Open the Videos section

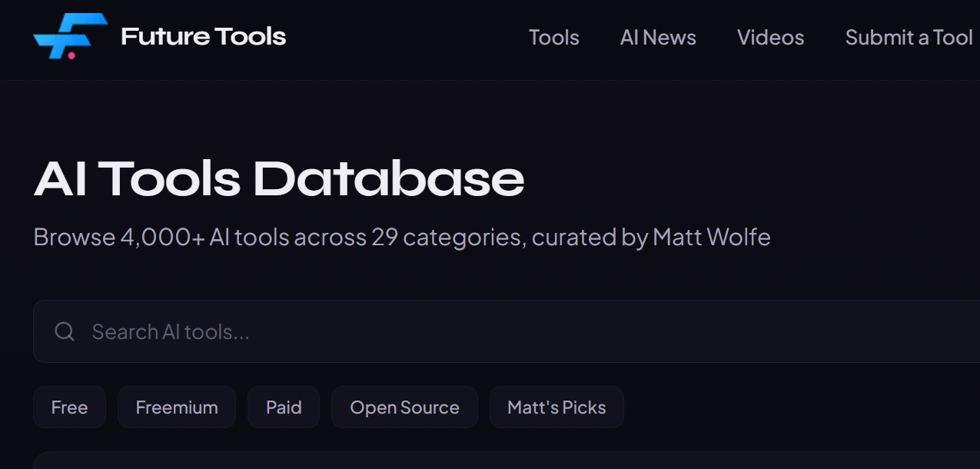click(770, 37)
